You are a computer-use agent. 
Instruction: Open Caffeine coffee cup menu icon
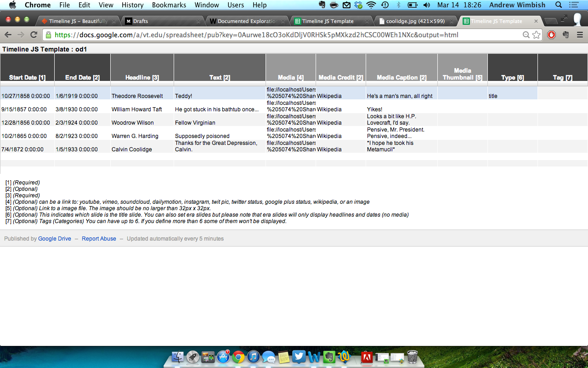(x=334, y=5)
